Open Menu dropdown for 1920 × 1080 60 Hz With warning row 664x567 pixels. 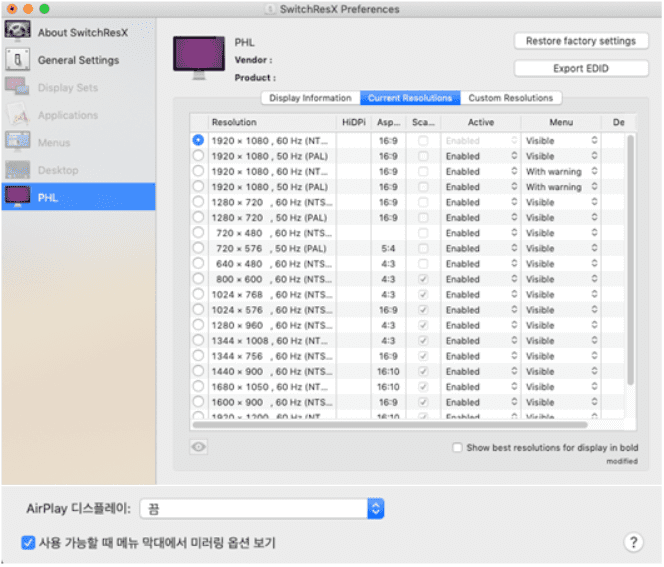(x=562, y=171)
